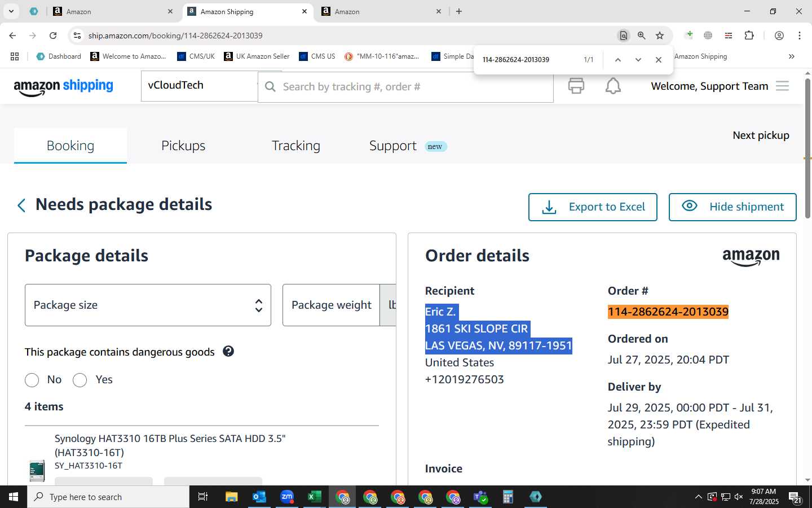
Task: Click the page vertical scrollbar
Action: coord(807,149)
